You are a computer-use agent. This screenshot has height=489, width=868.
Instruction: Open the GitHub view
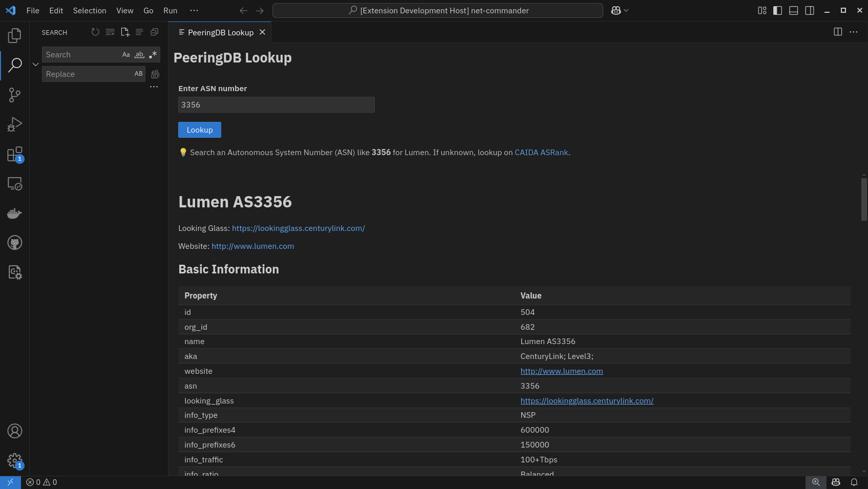pos(15,243)
